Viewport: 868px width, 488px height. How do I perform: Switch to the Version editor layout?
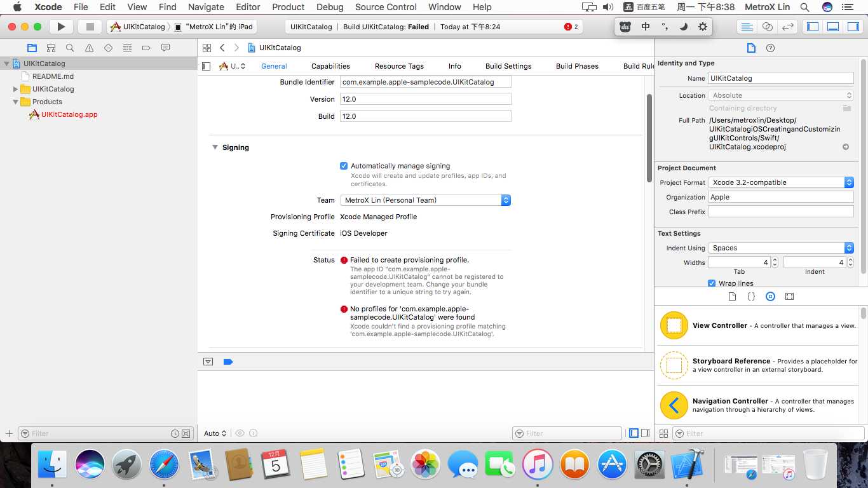(788, 27)
